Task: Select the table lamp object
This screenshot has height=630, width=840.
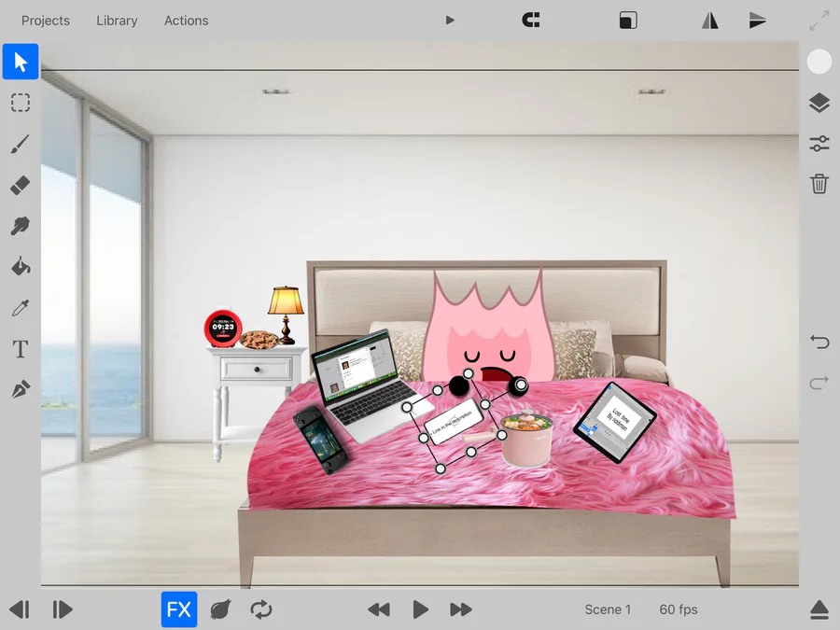Action: tap(287, 315)
